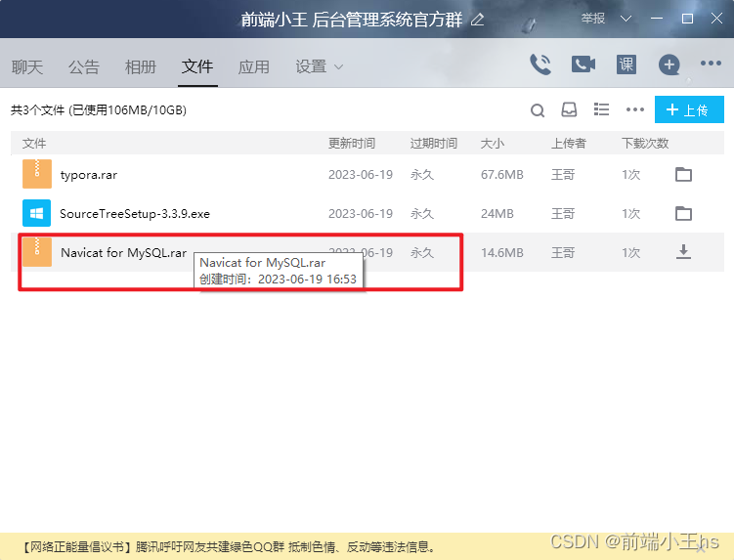Open file toolbar more options dots
Image resolution: width=734 pixels, height=560 pixels.
coord(635,109)
